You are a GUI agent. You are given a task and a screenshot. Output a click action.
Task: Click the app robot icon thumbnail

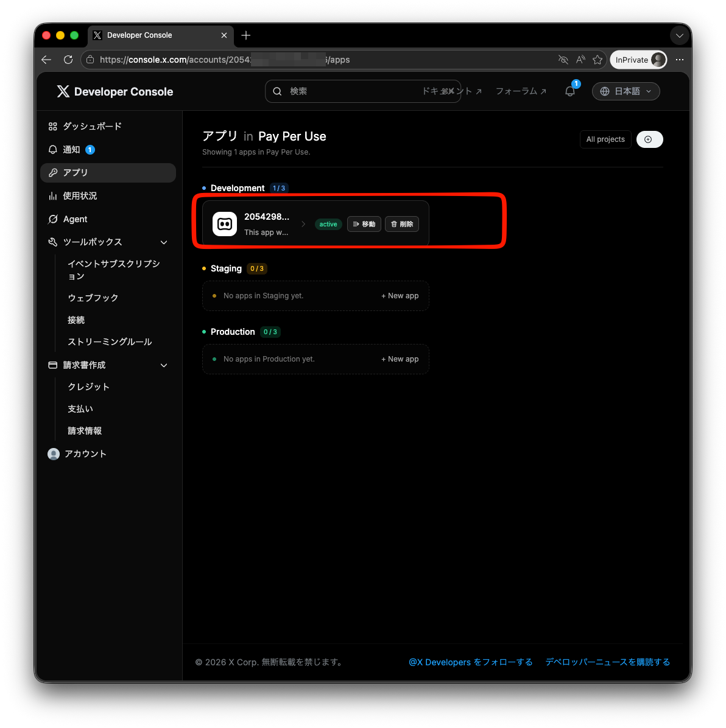pos(225,224)
